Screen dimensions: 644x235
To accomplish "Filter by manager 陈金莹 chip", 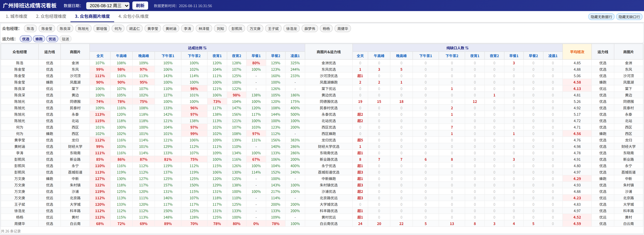I will pos(47,29).
